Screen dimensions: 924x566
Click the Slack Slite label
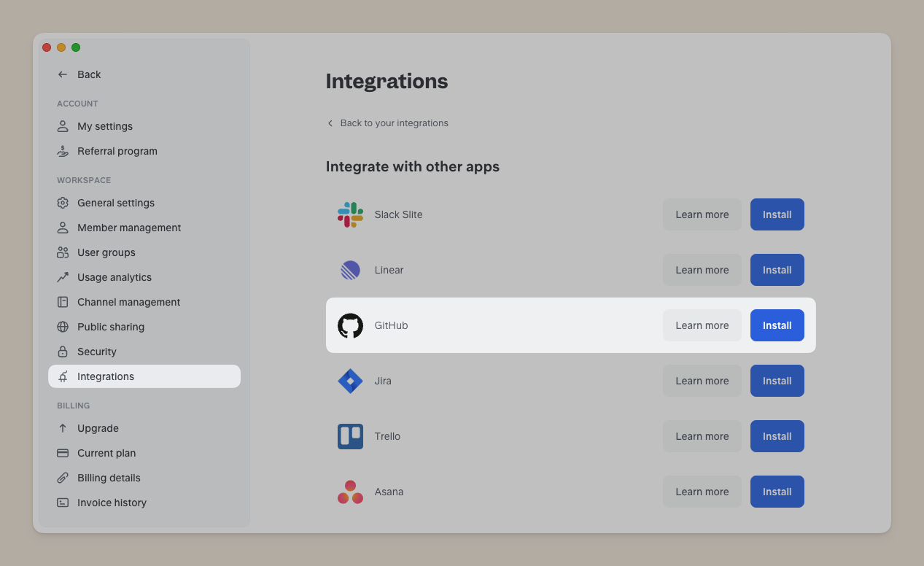coord(398,214)
